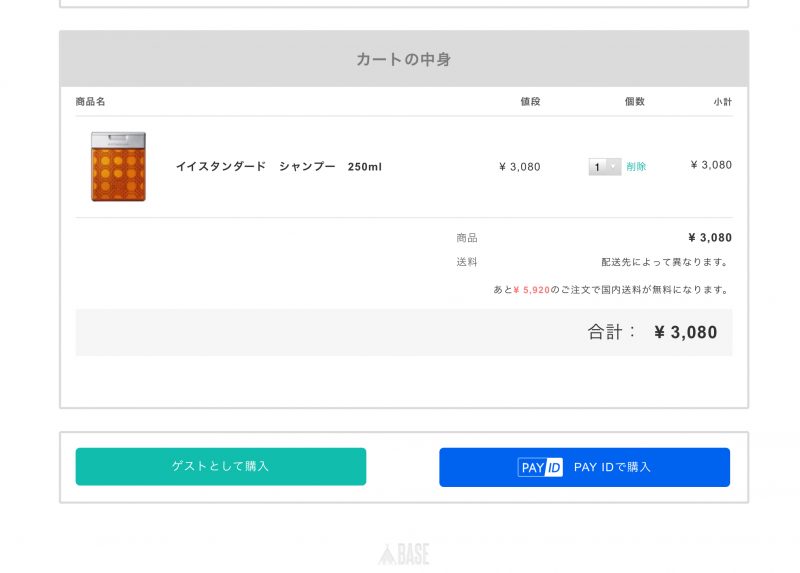Click the PAY ID logo icon

pyautogui.click(x=540, y=467)
